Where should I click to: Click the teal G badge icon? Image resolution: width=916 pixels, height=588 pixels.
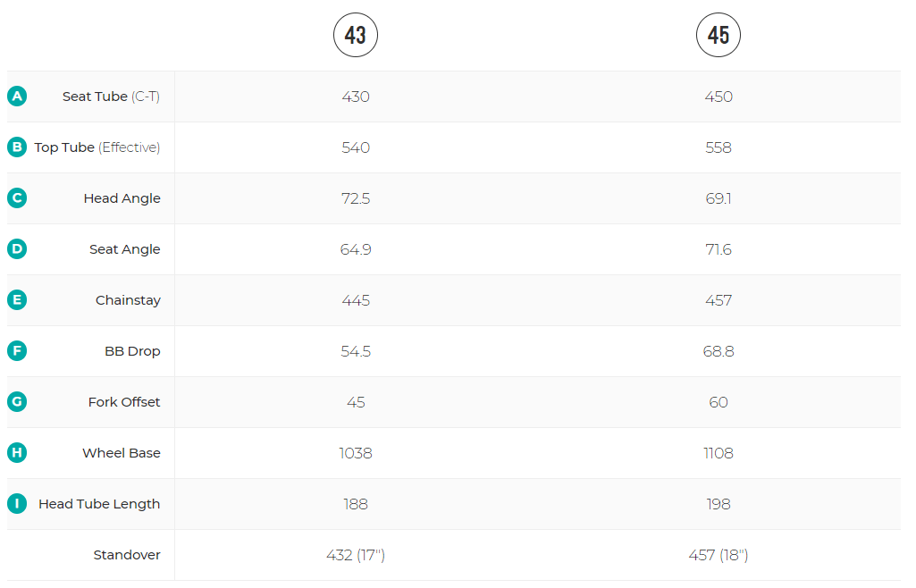click(x=16, y=402)
